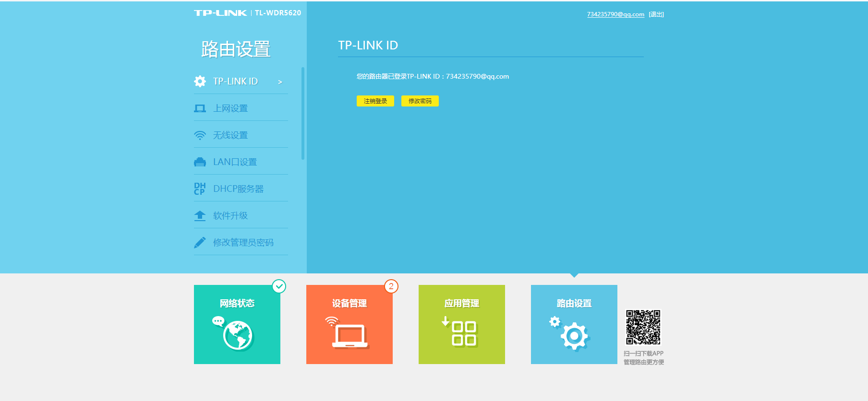Click the DHCP icon in sidebar
The width and height of the screenshot is (868, 401).
tap(200, 189)
